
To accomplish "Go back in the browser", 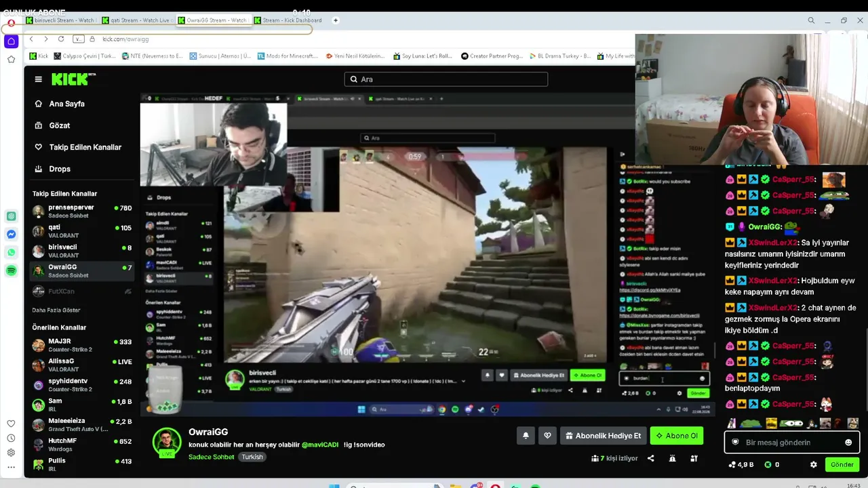I will (31, 39).
